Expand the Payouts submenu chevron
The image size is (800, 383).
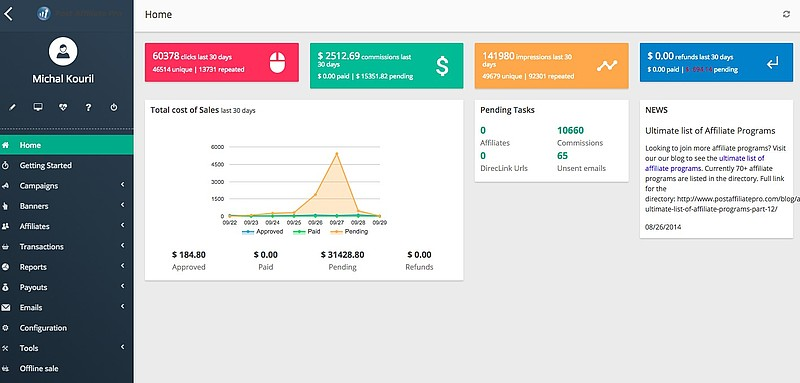click(122, 286)
